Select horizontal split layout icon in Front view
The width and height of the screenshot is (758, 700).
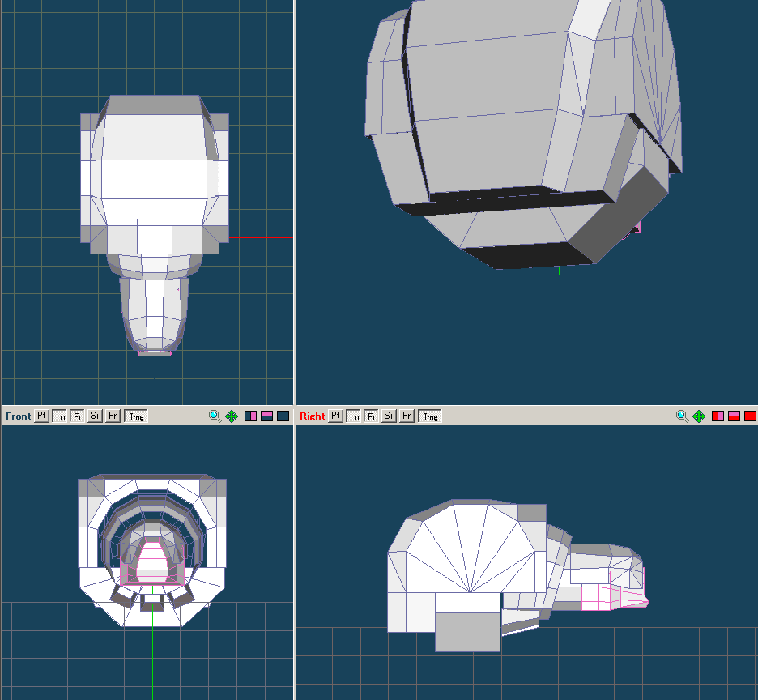[x=266, y=416]
